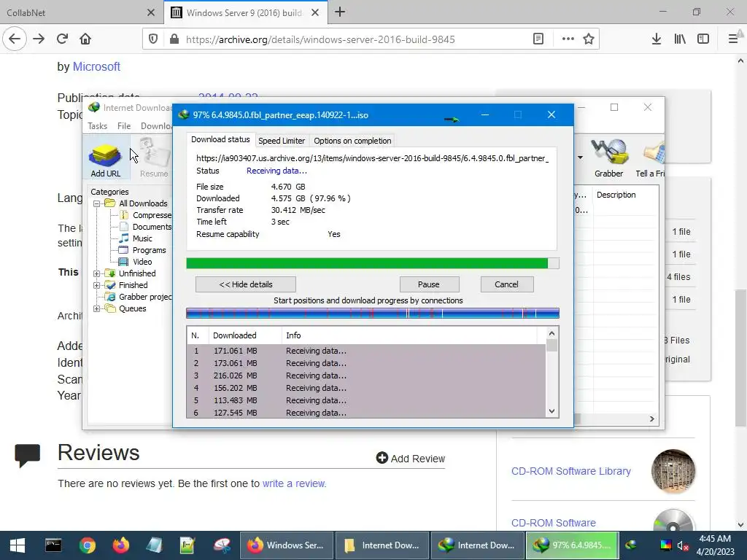The image size is (747, 560).
Task: Collapse the All Downloads tree node
Action: pos(97,203)
